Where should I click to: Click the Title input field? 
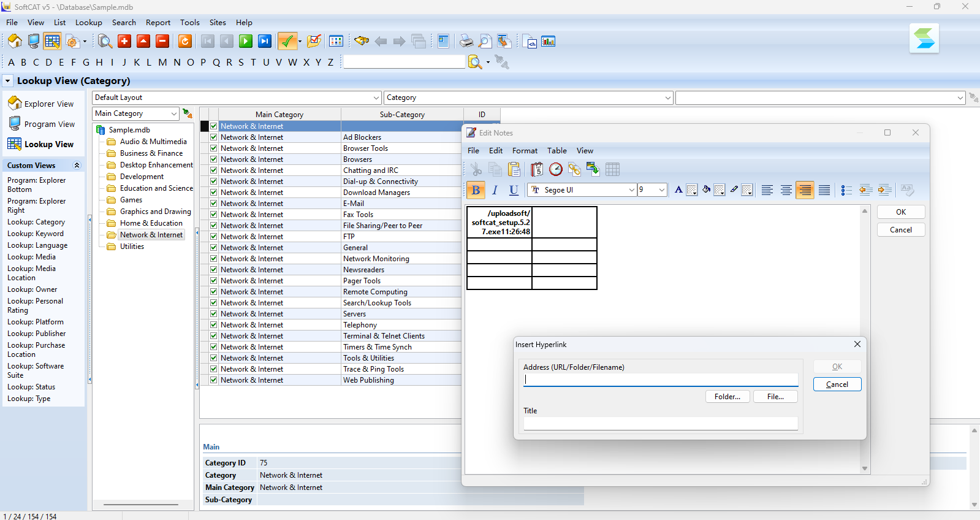661,423
